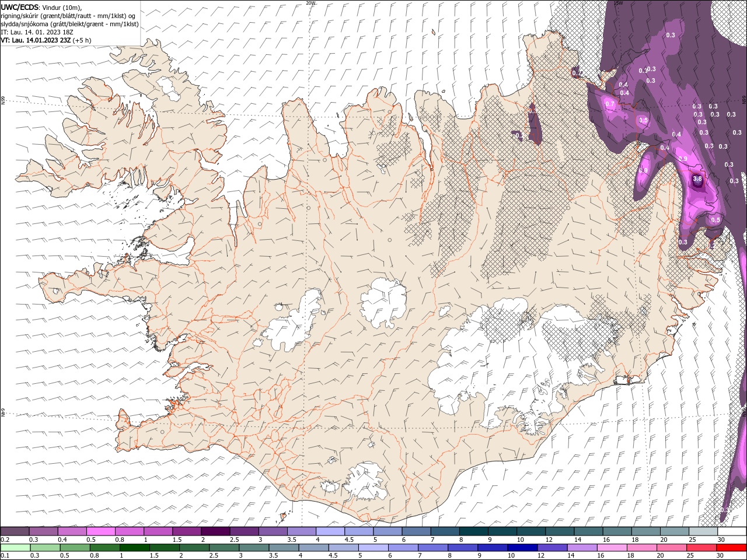Click the '0.4' legend scale label
The height and width of the screenshot is (560, 747).
pos(62,540)
